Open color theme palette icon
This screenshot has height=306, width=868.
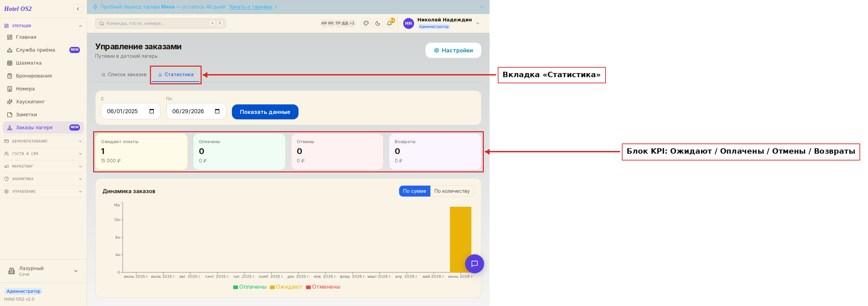366,23
